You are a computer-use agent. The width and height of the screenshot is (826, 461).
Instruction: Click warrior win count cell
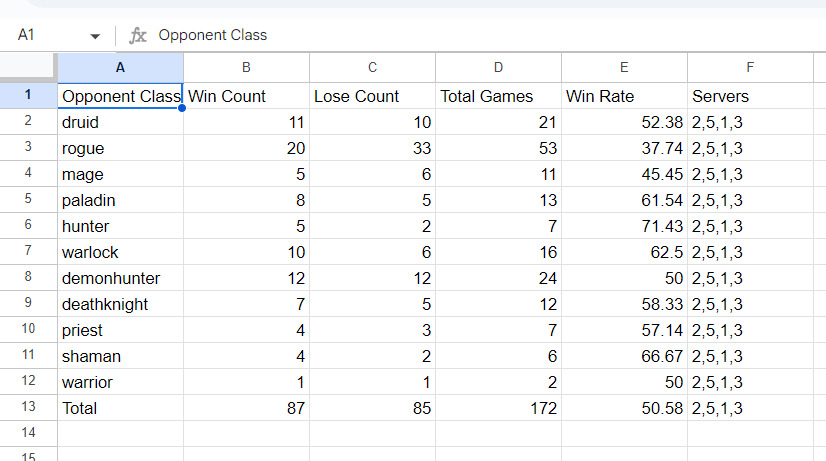coord(246,382)
